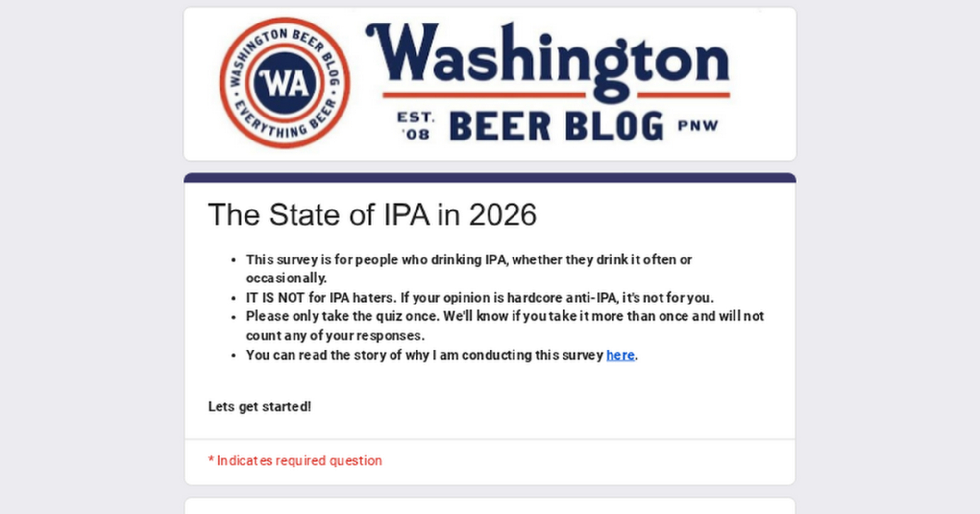Click the dark purple bar atop form card
980x514 pixels.
pyautogui.click(x=490, y=177)
